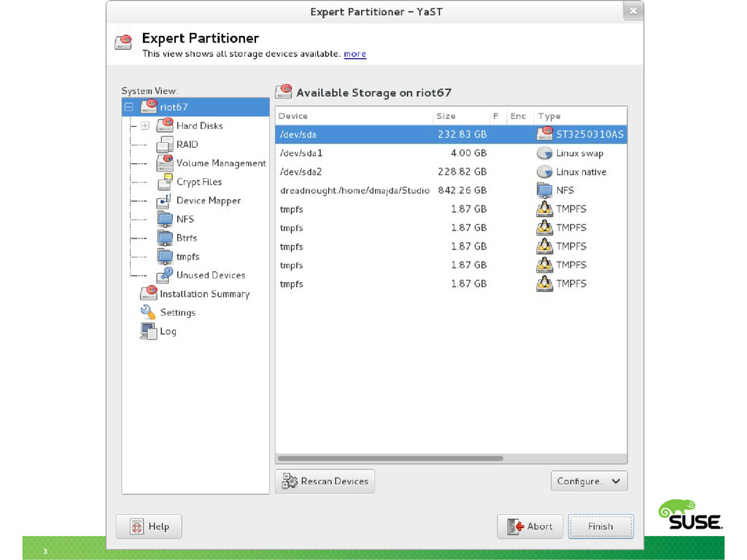Click the Volume Management icon
Screen dimensions: 747x560
point(165,163)
